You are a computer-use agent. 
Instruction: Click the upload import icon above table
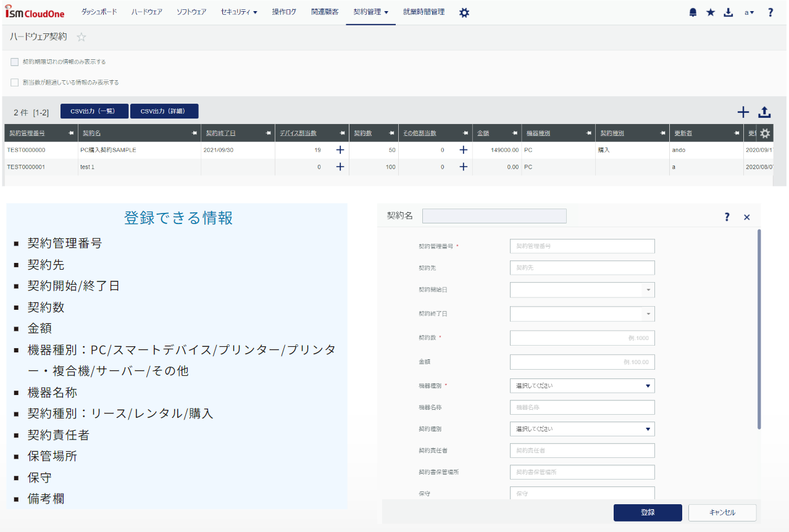pos(764,112)
